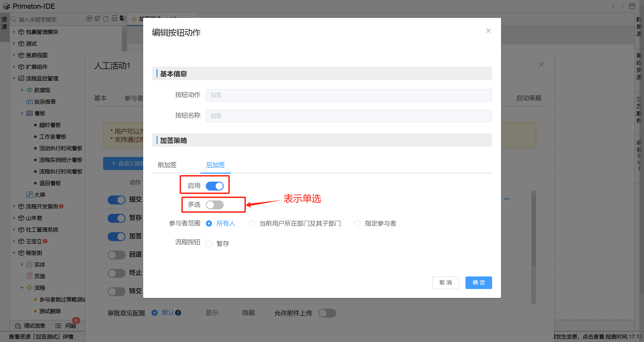Click the navigate back arrow icon
This screenshot has height=342, width=644.
(613, 6)
